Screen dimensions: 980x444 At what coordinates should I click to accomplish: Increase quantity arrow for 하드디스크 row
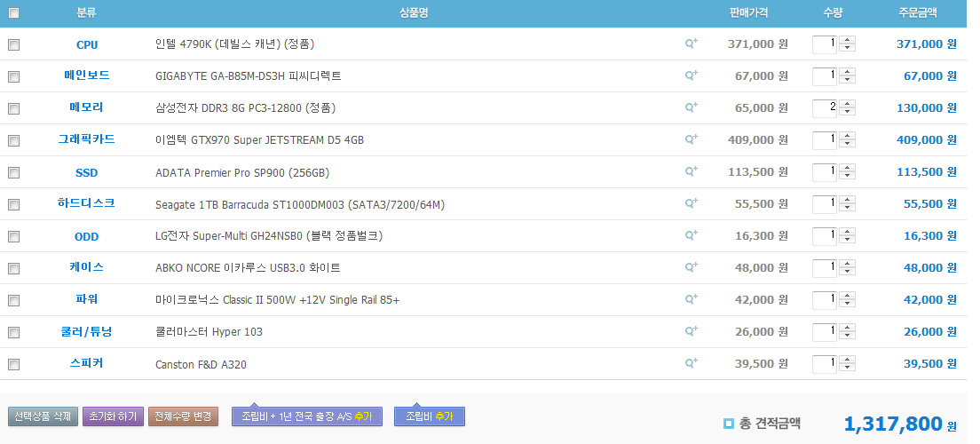click(848, 200)
